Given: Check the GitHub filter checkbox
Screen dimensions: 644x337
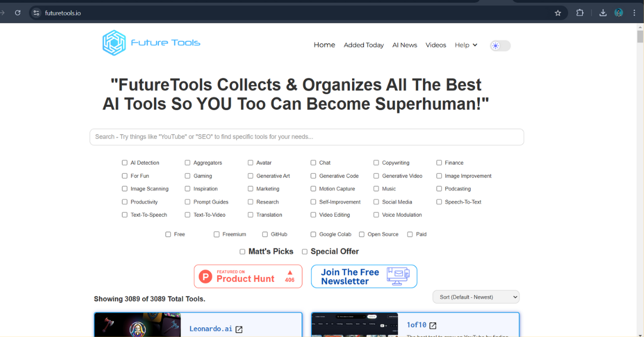Looking at the screenshot, I should tap(265, 234).
